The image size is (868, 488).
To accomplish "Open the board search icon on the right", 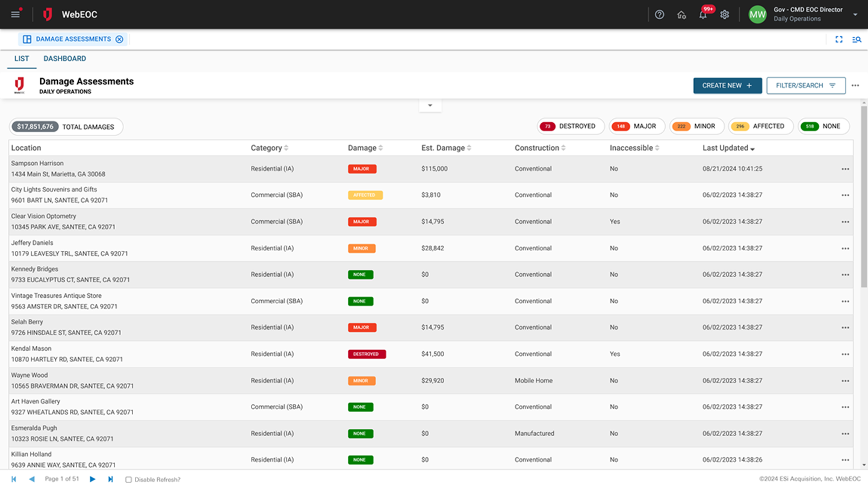I will [x=857, y=39].
